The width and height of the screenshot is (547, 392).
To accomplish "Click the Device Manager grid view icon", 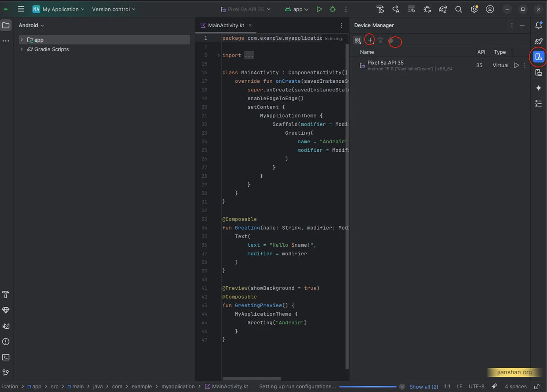I will (x=358, y=40).
